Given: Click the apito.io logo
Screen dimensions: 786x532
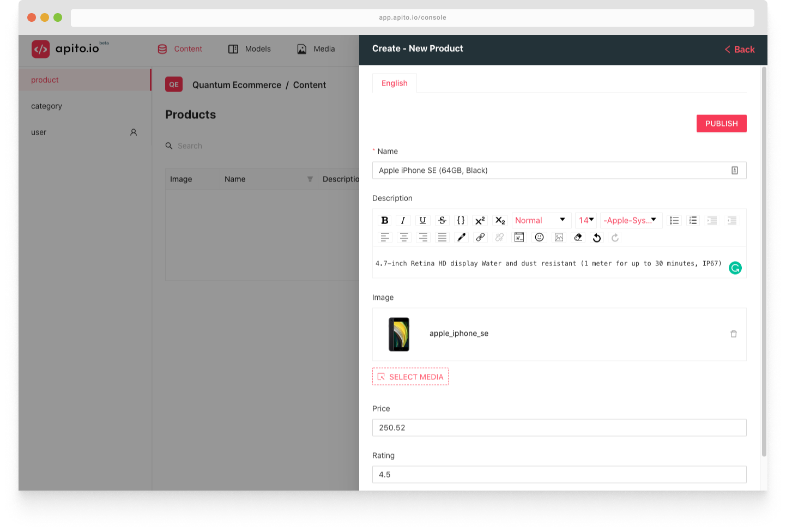Looking at the screenshot, I should [x=70, y=49].
